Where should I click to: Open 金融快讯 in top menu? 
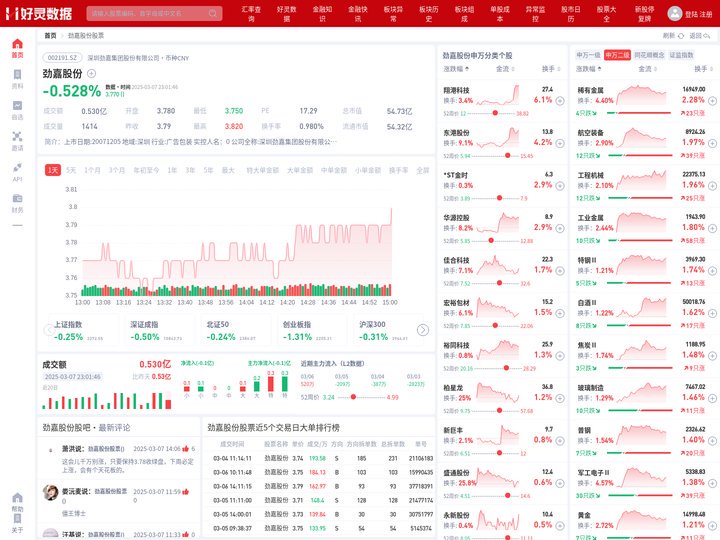358,14
